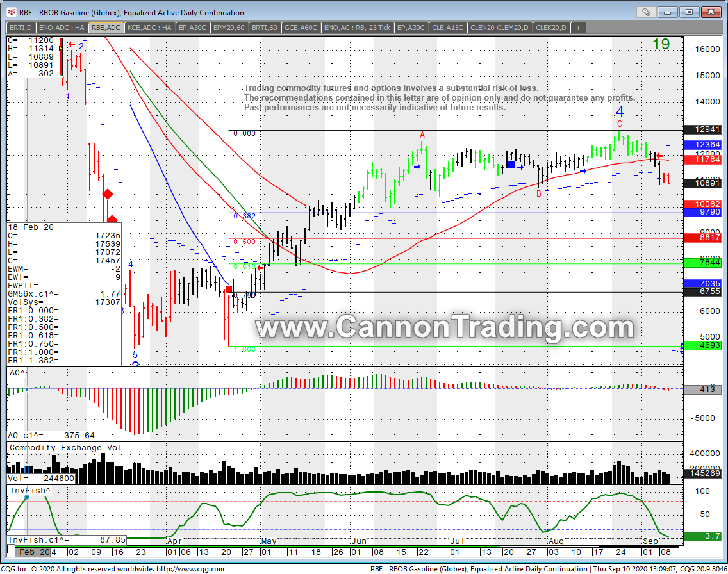Viewport: 728px width, 574px height.
Task: Click the red wave label B
Action: 538,194
